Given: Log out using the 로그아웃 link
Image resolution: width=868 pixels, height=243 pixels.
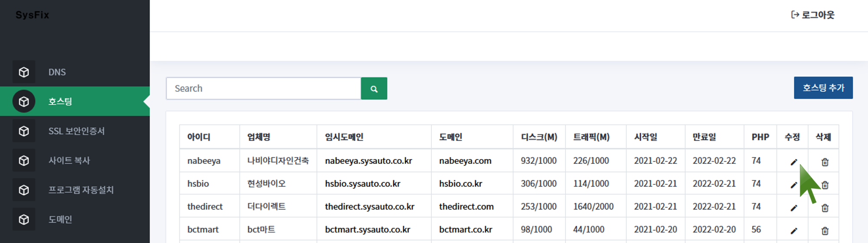Looking at the screenshot, I should (x=812, y=15).
